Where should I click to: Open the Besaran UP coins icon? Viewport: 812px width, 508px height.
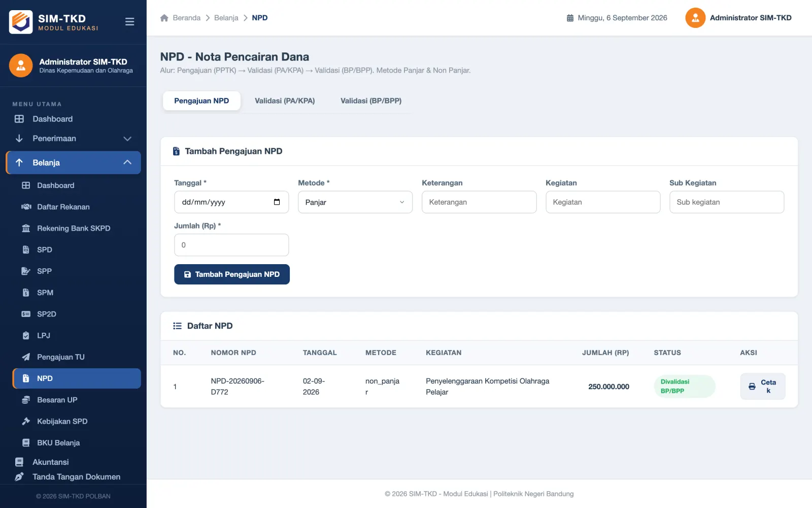pos(26,400)
